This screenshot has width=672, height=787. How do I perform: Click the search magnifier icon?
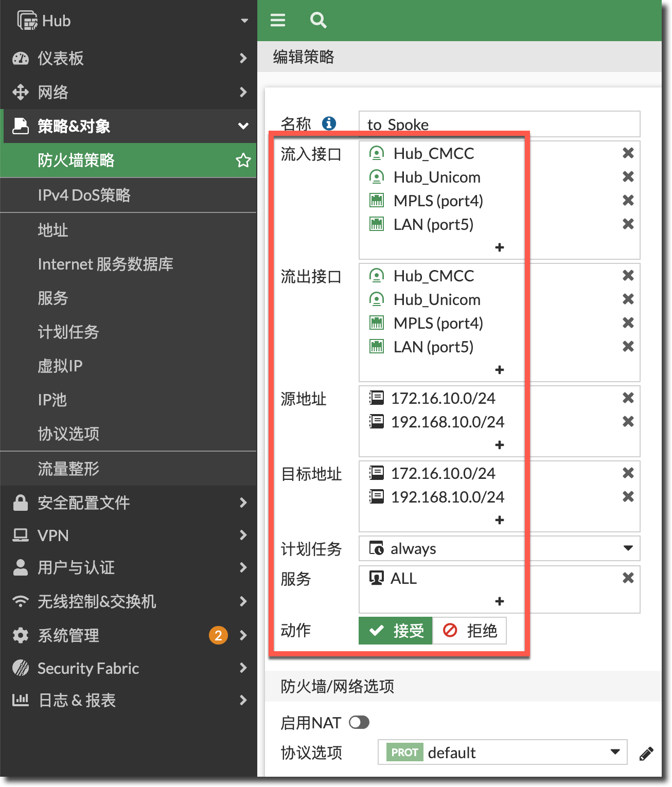pyautogui.click(x=318, y=21)
